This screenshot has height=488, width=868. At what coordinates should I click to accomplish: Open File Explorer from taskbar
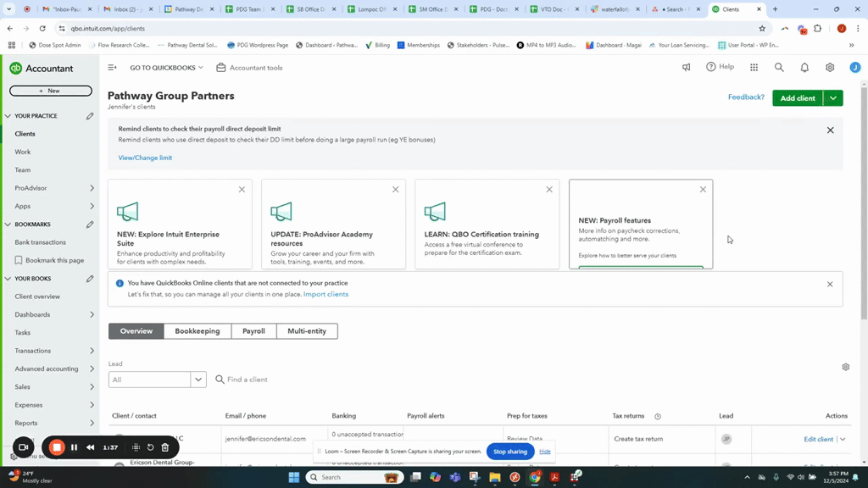pos(494,477)
